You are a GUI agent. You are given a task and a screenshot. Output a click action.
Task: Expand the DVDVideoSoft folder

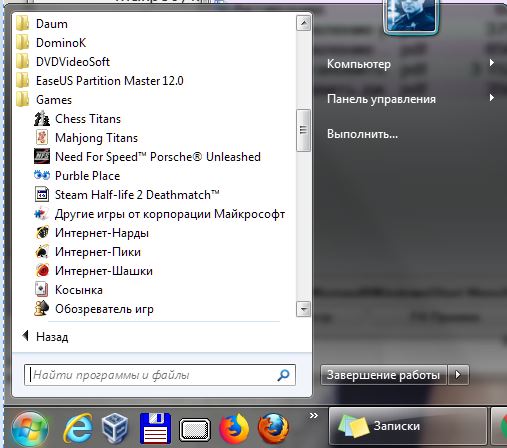click(x=63, y=62)
